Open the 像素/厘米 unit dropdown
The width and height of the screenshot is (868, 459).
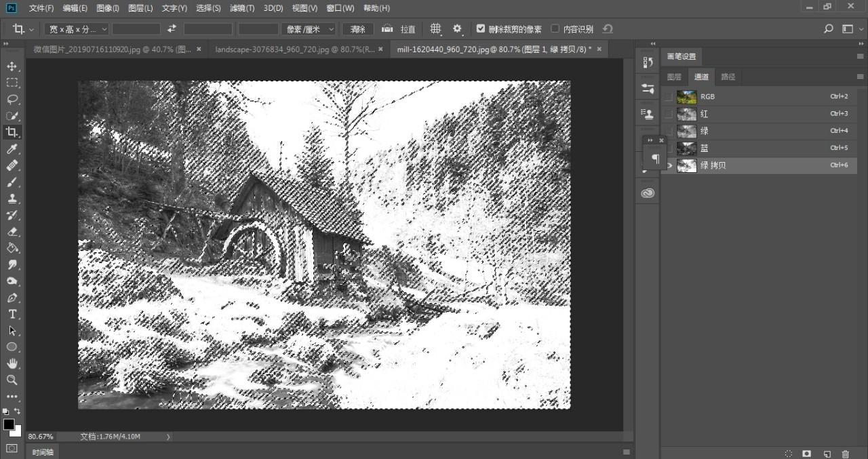pyautogui.click(x=309, y=29)
